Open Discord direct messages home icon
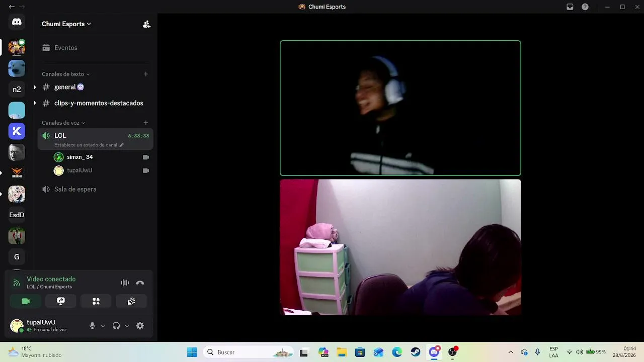The image size is (644, 362). [x=17, y=22]
